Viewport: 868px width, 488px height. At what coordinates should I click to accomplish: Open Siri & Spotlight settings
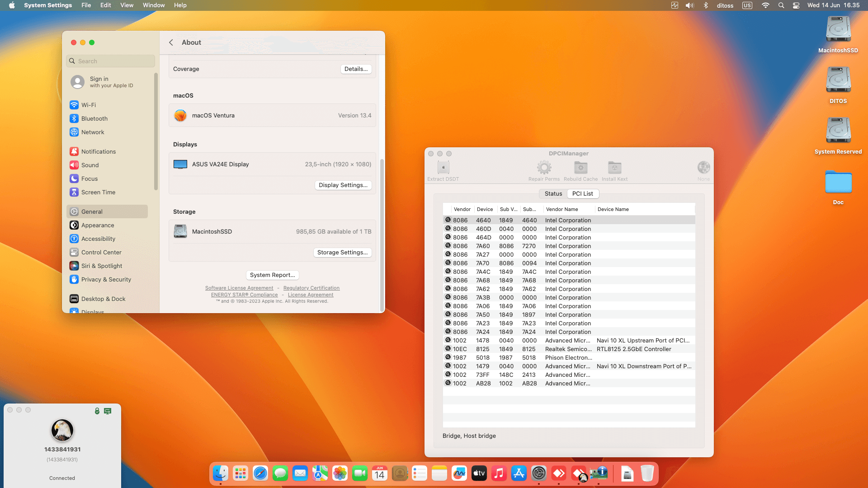107,266
